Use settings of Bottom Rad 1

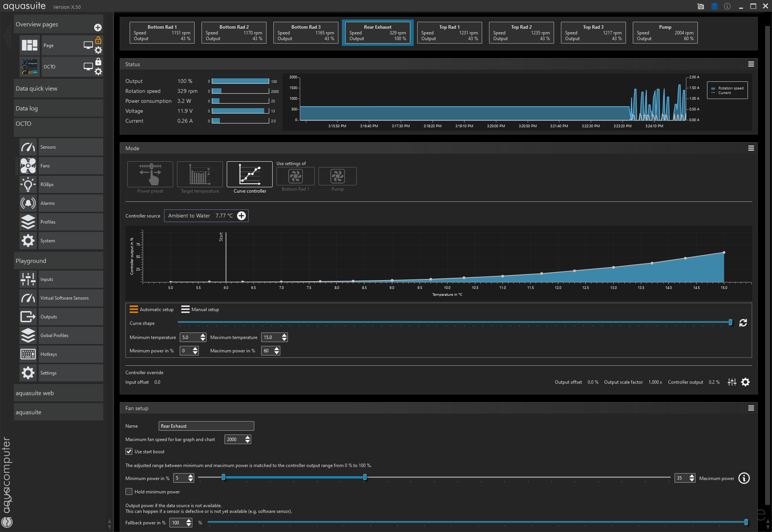296,176
